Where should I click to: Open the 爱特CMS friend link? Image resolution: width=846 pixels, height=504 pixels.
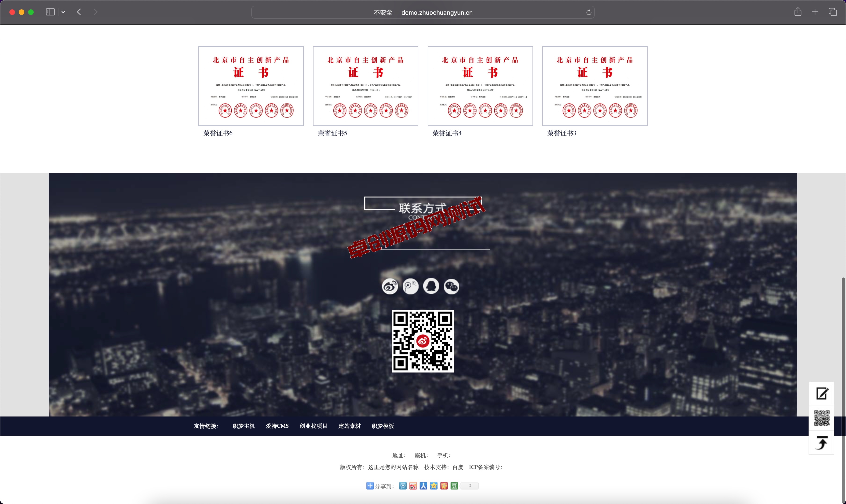(277, 426)
